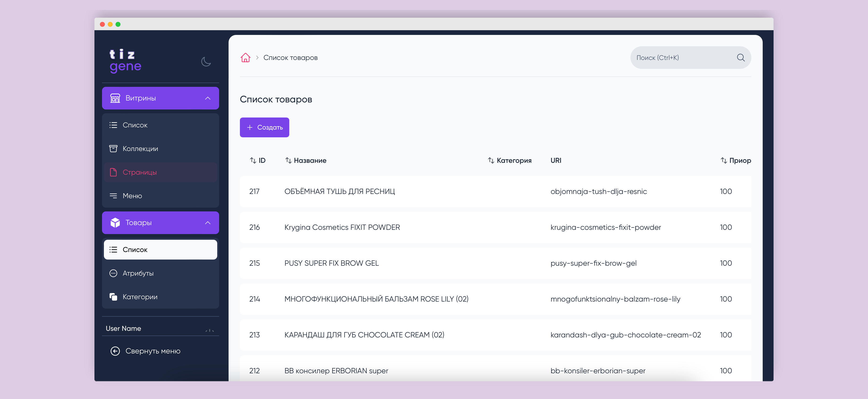
Task: Click the Список товаров page heading
Action: click(276, 99)
